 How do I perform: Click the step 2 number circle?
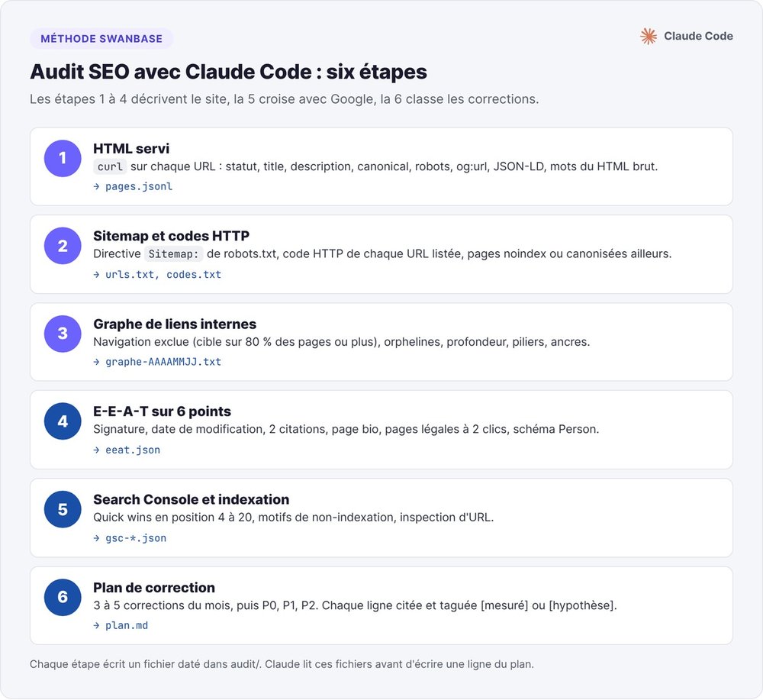(63, 246)
